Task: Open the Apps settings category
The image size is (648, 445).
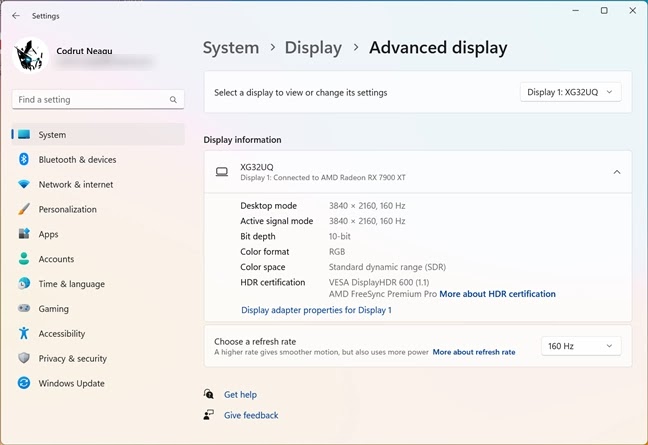Action: click(48, 234)
